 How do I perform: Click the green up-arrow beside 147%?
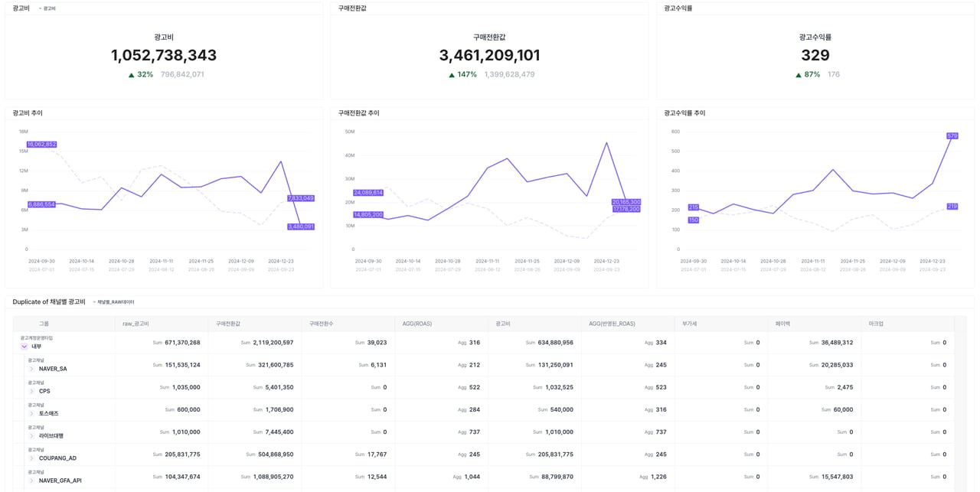tap(452, 75)
